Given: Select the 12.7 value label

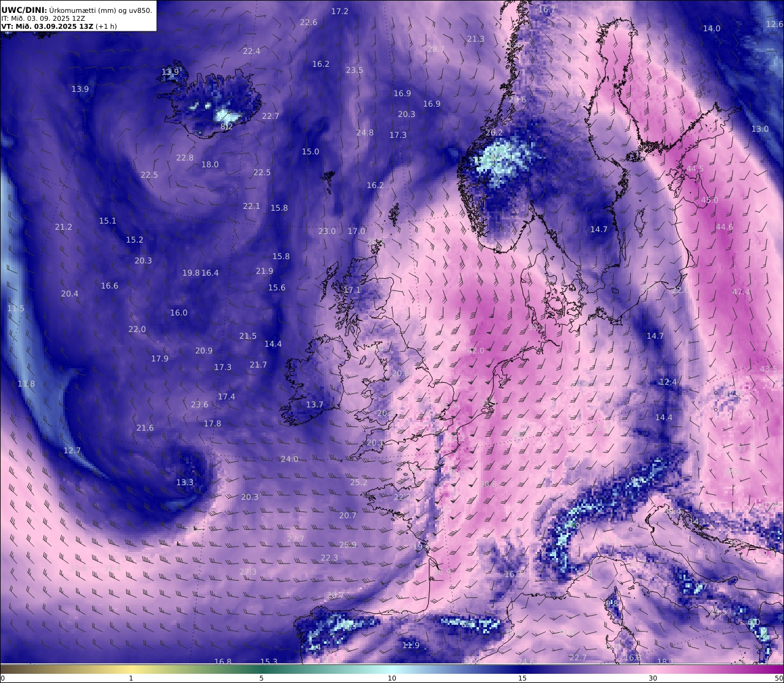Looking at the screenshot, I should (x=72, y=450).
